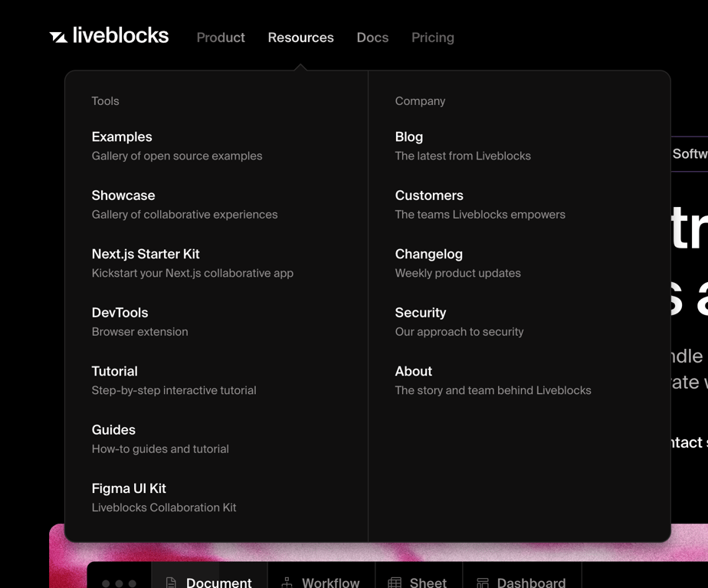708x588 pixels.
Task: Open the Blog link
Action: (x=463, y=146)
